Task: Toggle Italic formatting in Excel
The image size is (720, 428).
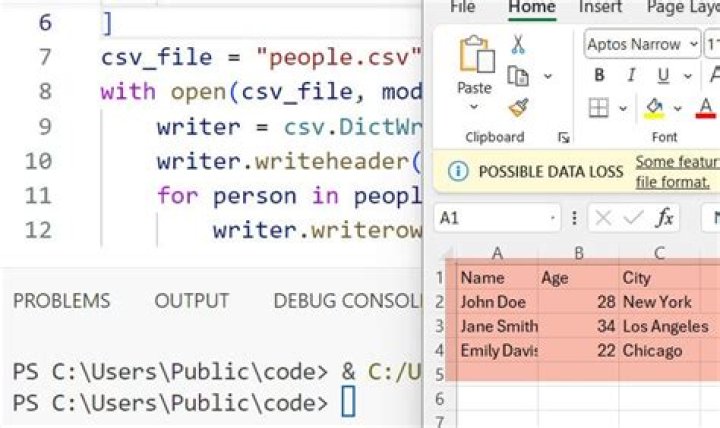Action: click(x=631, y=75)
